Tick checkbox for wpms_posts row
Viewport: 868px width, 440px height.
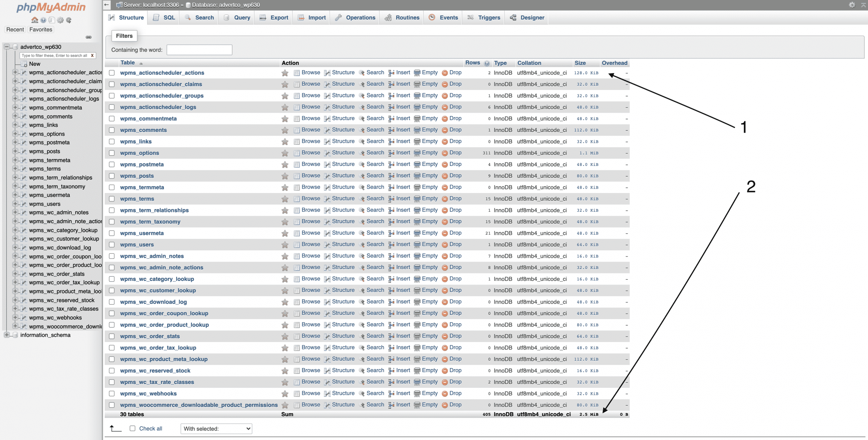tap(112, 176)
